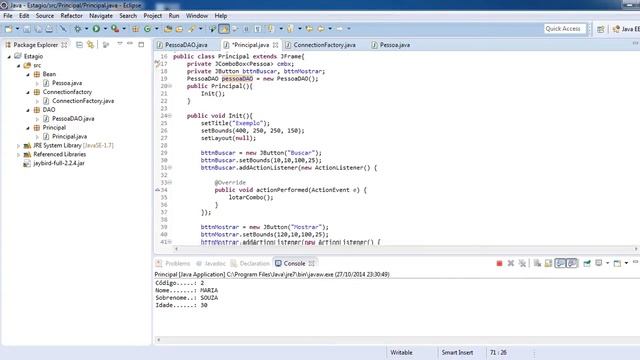The width and height of the screenshot is (640, 360).
Task: Collapse the src folder node
Action: (x=18, y=66)
